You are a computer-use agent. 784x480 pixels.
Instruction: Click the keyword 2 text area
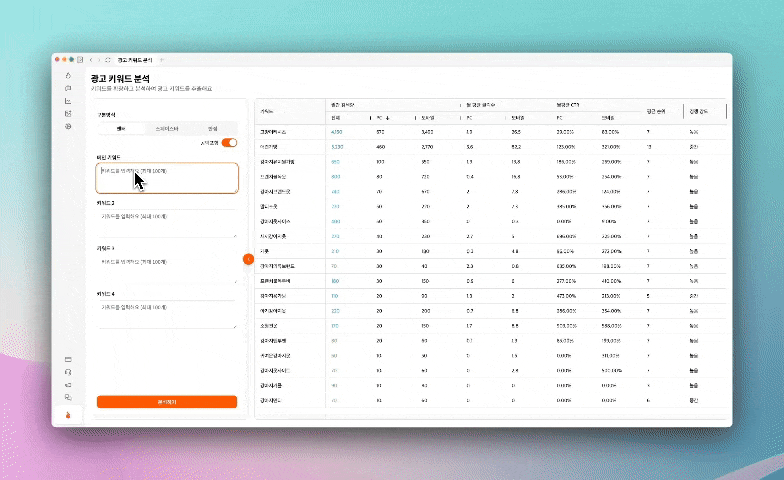pyautogui.click(x=167, y=224)
